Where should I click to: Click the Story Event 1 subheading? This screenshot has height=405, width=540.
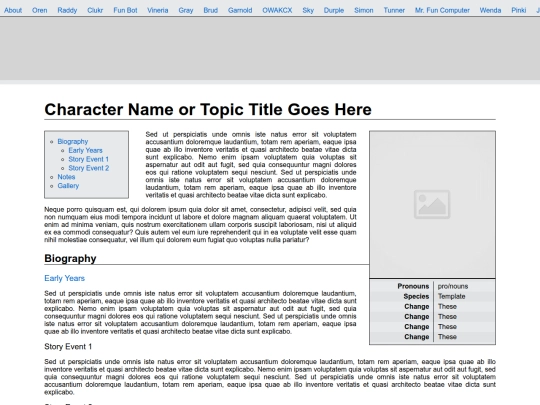click(68, 347)
